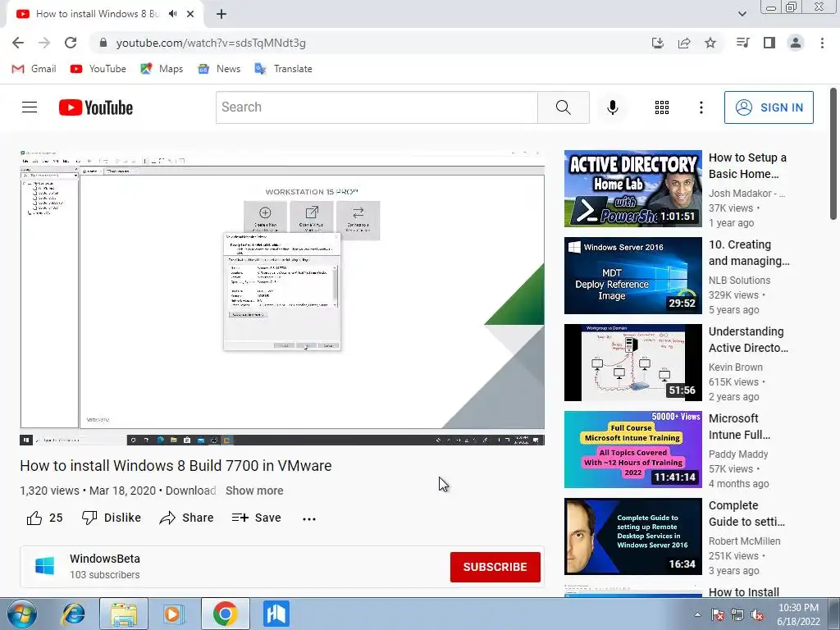Viewport: 840px width, 630px height.
Task: Open Microsoft Intune Full Course thumbnail
Action: 632,450
